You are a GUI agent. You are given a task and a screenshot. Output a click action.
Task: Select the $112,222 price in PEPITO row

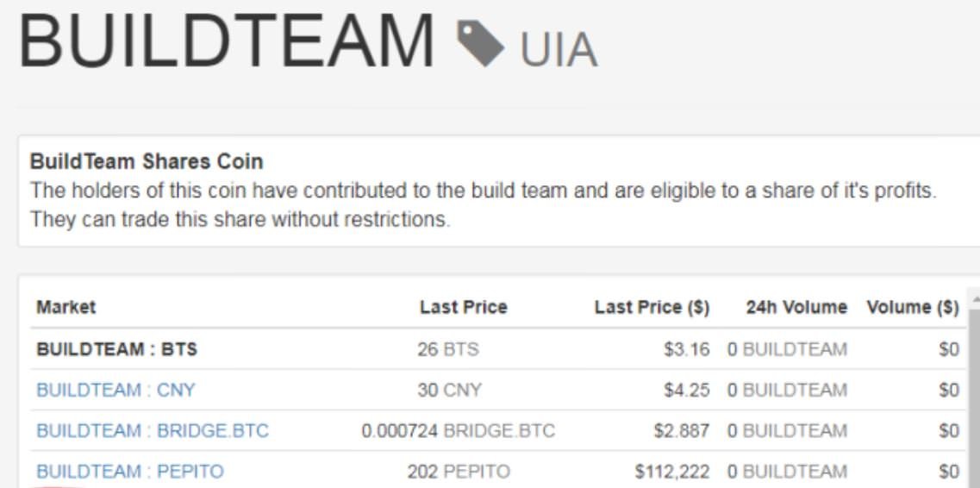coord(672,471)
